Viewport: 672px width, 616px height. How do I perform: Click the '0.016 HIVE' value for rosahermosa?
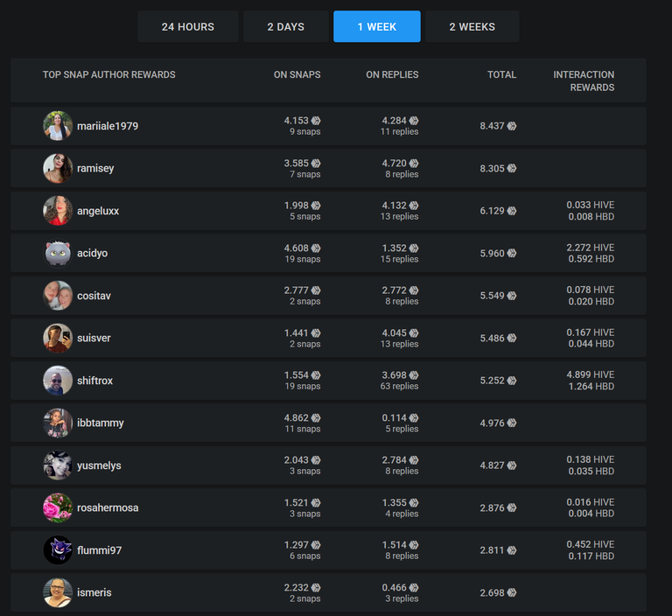[590, 502]
